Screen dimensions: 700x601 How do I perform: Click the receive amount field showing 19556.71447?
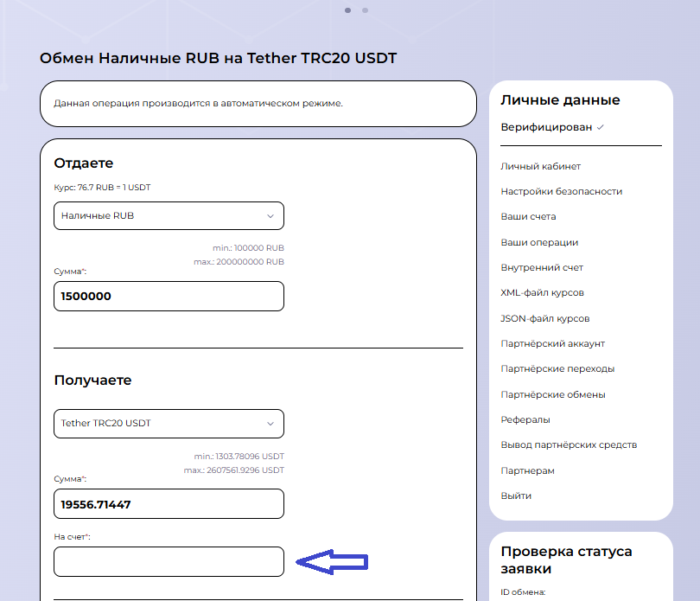pos(169,504)
